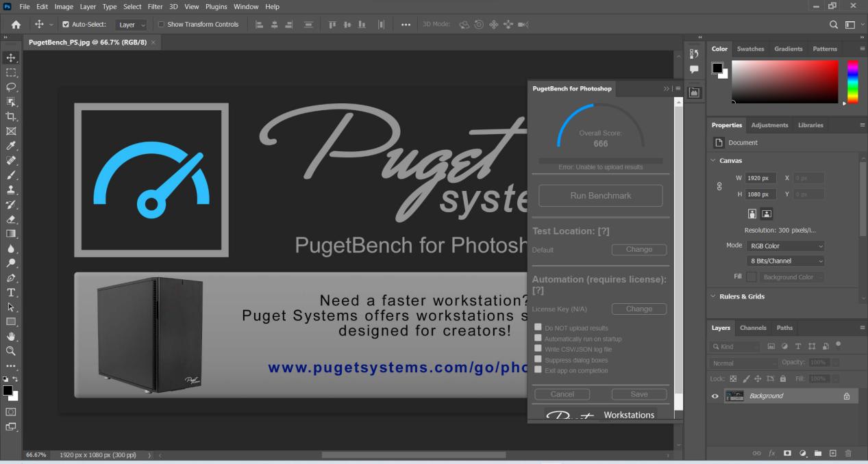Click Change button for Test Location
Image resolution: width=868 pixels, height=464 pixels.
pyautogui.click(x=638, y=250)
